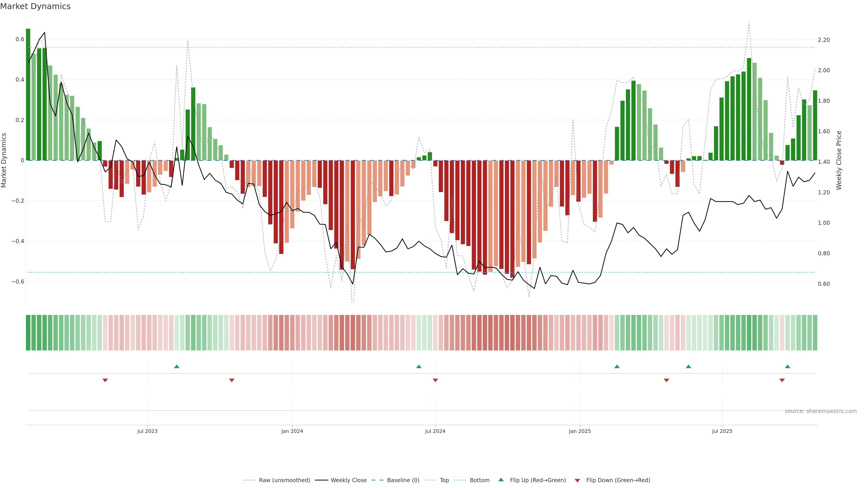The image size is (868, 488).
Task: Click the Jan 2024 x-axis label
Action: point(292,431)
